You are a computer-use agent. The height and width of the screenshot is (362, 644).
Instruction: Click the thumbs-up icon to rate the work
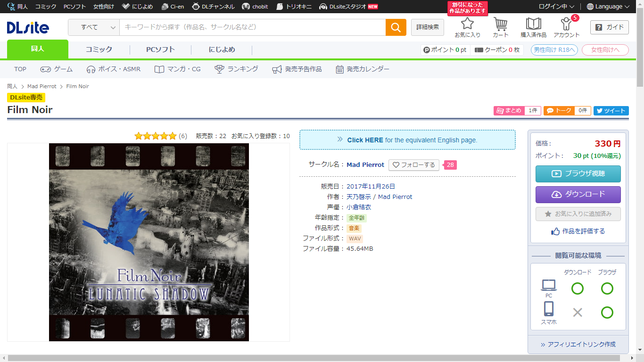pyautogui.click(x=555, y=231)
